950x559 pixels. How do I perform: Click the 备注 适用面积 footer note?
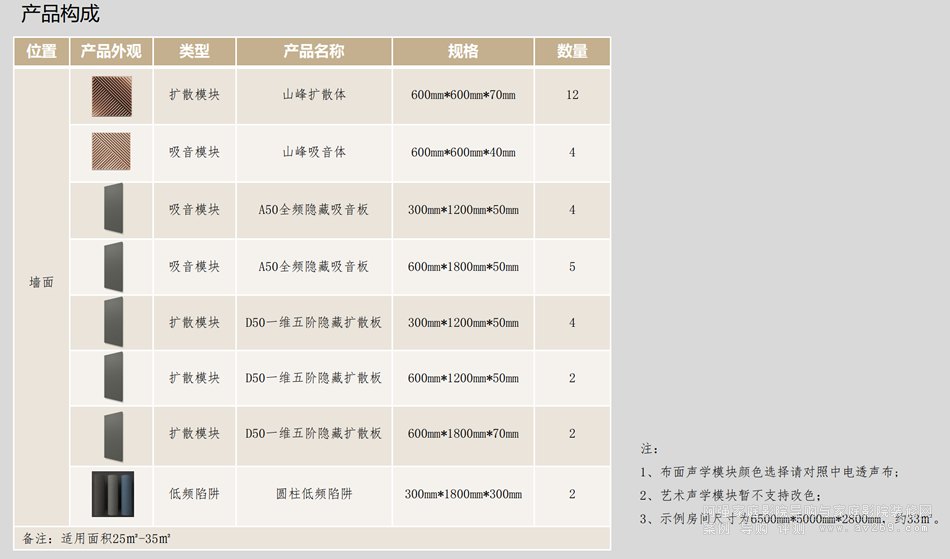[97, 538]
